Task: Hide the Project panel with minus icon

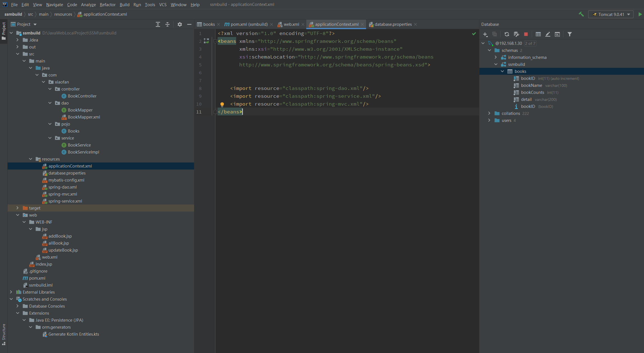Action: point(189,24)
